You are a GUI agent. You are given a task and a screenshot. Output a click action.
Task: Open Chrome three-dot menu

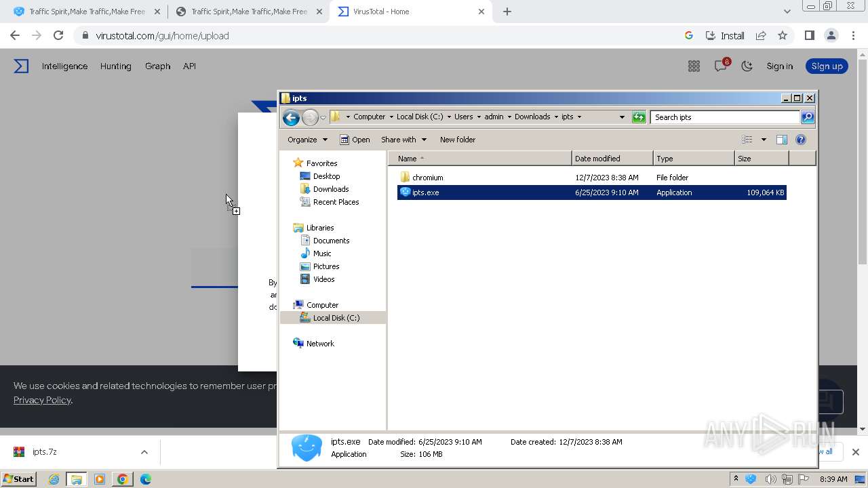853,35
